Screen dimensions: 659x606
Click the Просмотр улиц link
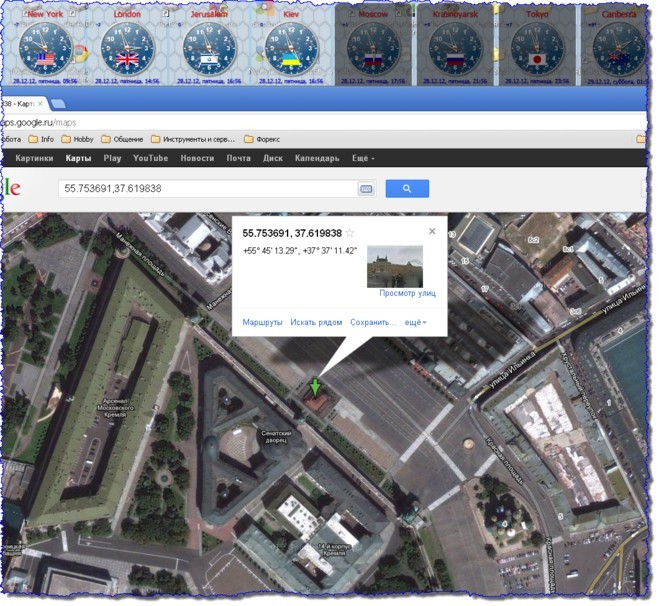[408, 293]
